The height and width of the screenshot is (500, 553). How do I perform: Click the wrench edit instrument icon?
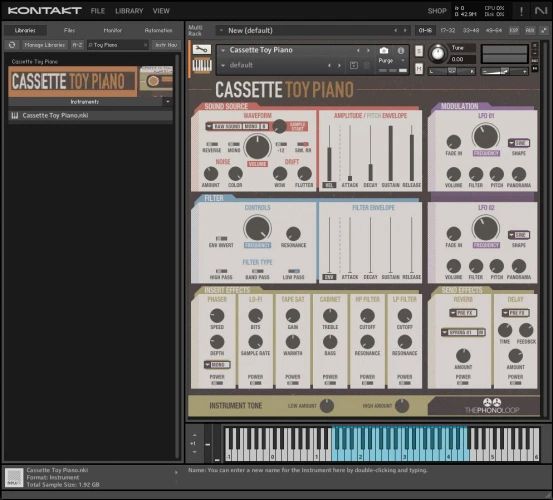[x=202, y=50]
